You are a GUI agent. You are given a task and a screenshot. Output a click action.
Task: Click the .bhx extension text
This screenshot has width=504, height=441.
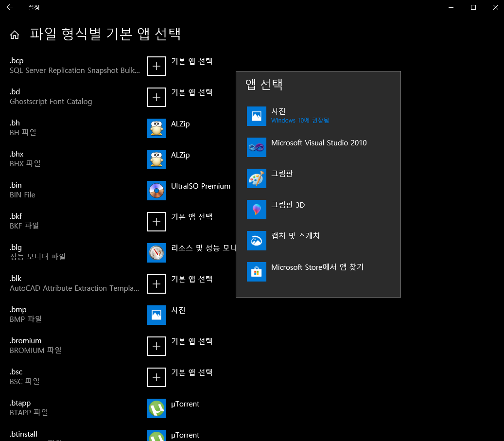pos(17,154)
